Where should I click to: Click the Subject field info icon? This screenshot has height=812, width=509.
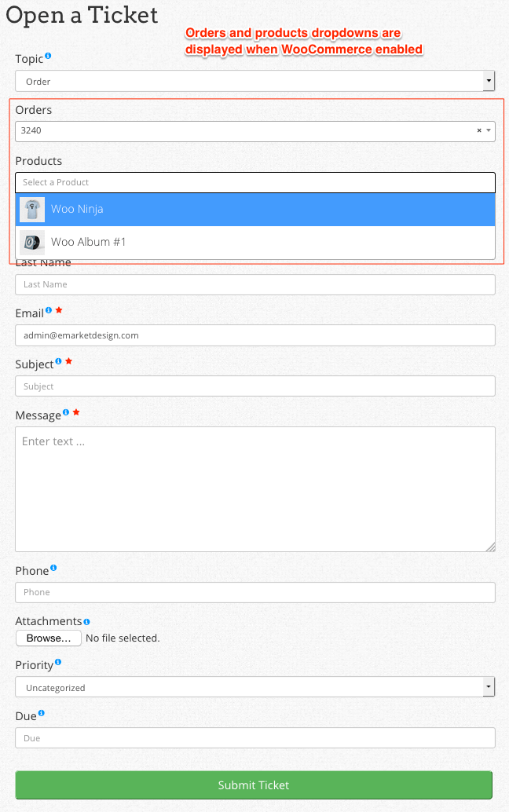[x=58, y=361]
